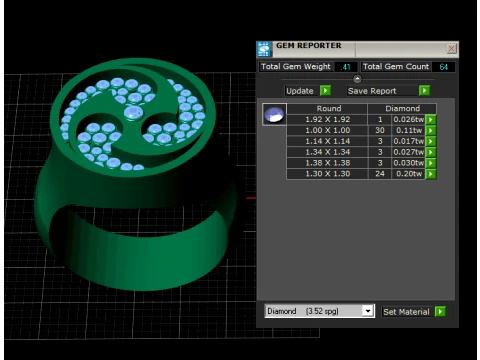Click the green arrow next to Save Report
Viewport: 480px width, 360px height.
tap(424, 91)
